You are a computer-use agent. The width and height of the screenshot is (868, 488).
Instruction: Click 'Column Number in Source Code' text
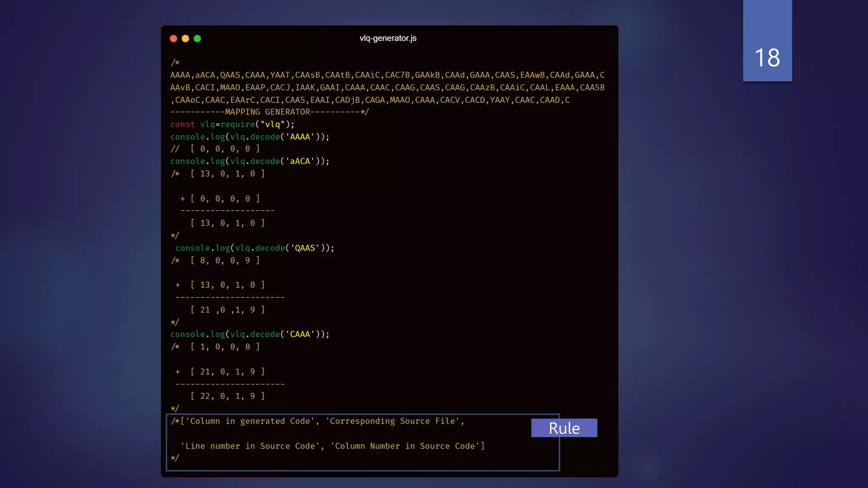405,446
